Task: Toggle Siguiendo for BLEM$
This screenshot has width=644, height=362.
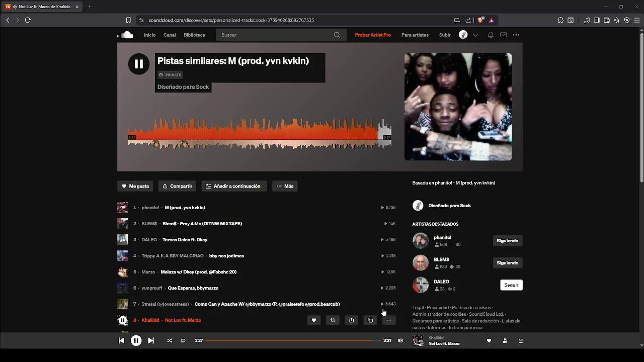Action: pyautogui.click(x=507, y=263)
